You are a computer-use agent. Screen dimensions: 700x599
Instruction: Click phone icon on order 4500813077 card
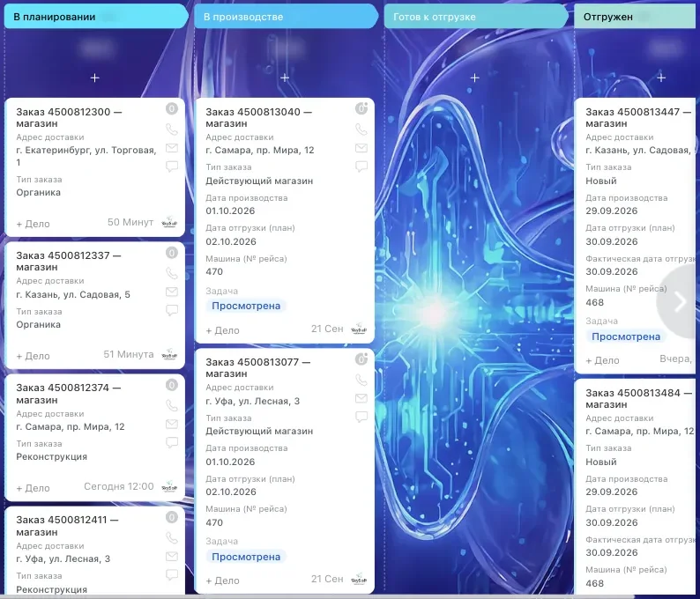[x=361, y=380]
